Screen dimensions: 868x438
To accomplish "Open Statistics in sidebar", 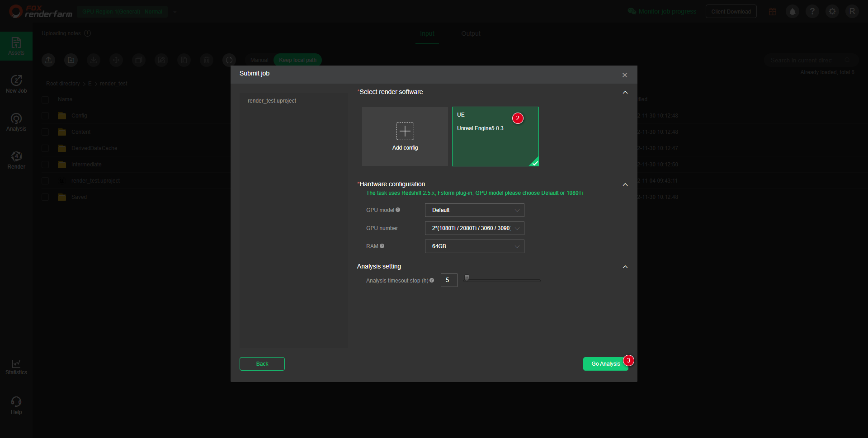I will [x=16, y=367].
